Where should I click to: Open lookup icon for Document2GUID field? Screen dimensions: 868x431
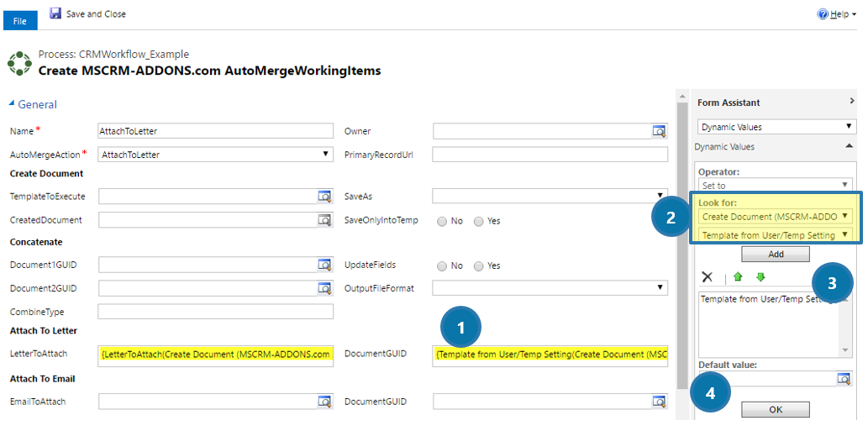point(324,288)
